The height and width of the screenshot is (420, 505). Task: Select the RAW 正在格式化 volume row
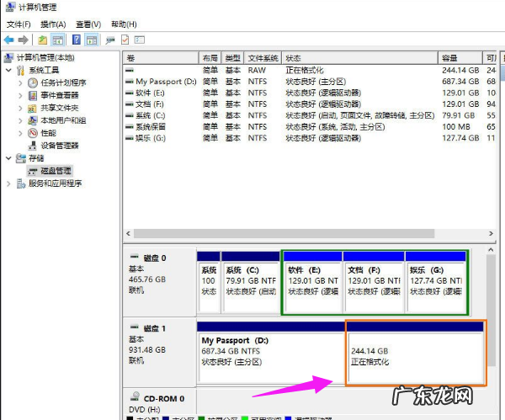(x=310, y=70)
